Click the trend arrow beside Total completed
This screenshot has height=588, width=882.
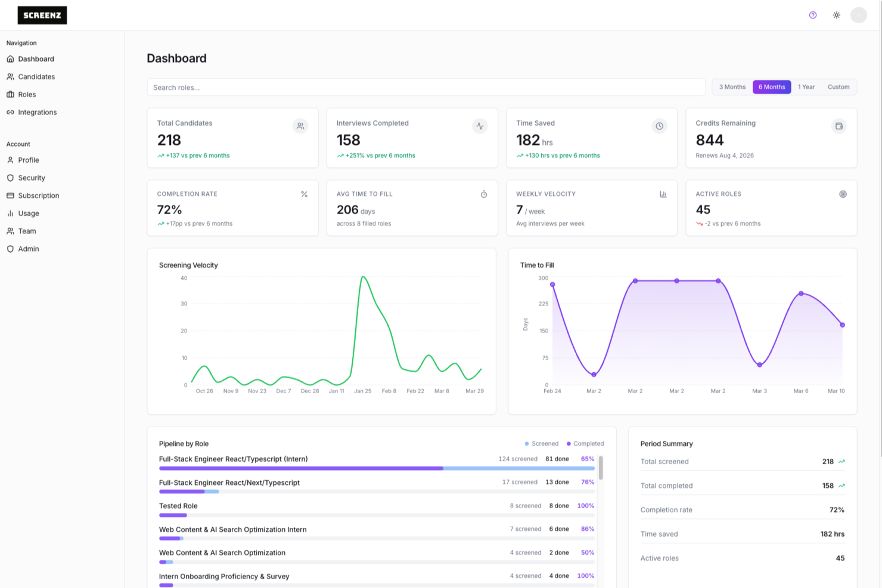coord(841,486)
